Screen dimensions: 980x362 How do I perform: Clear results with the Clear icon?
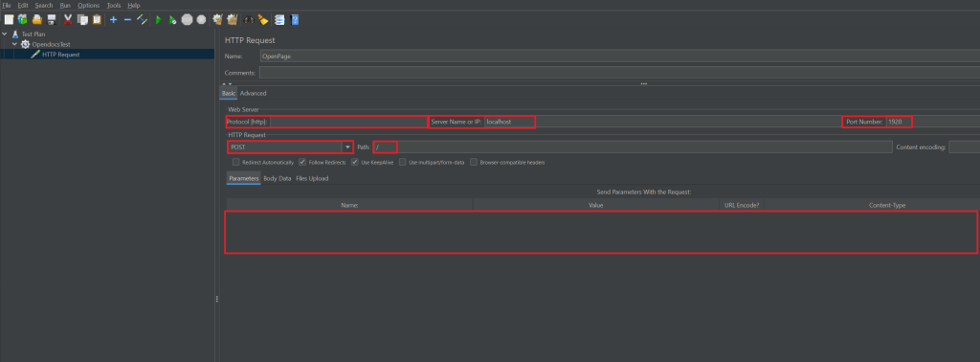click(x=217, y=20)
